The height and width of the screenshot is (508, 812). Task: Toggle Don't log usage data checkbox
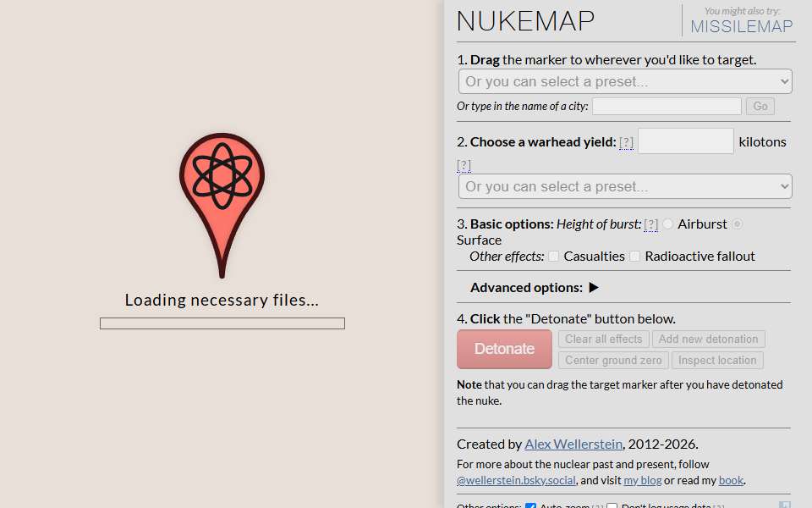click(x=612, y=505)
